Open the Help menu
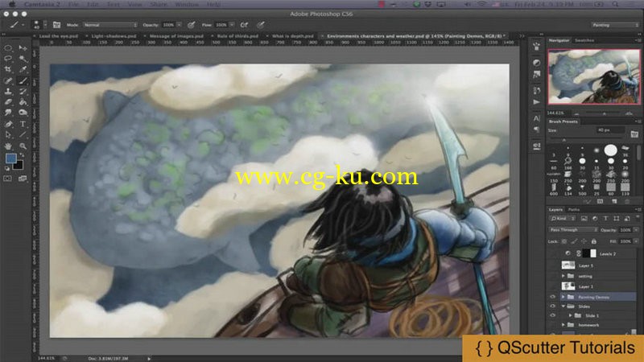 coord(213,4)
